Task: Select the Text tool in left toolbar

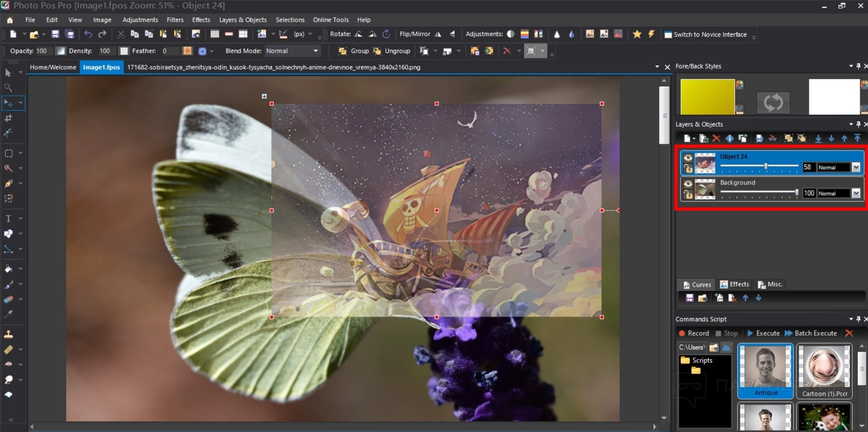Action: click(x=8, y=219)
